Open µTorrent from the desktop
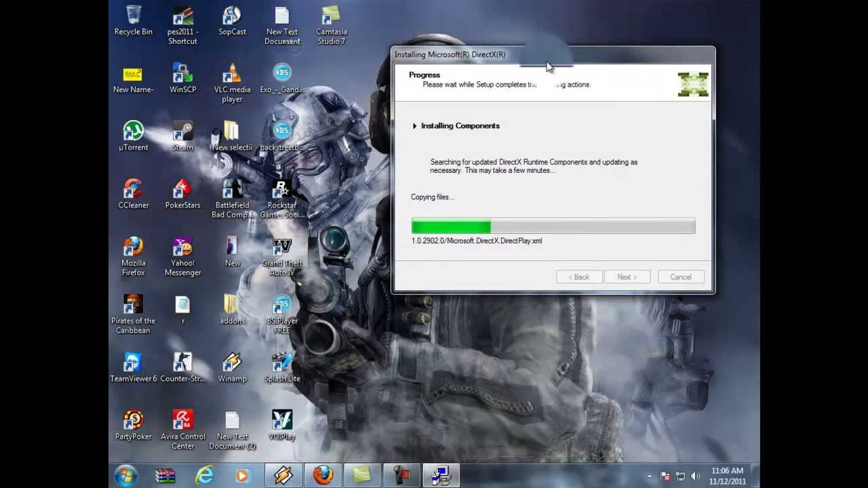 click(x=133, y=137)
